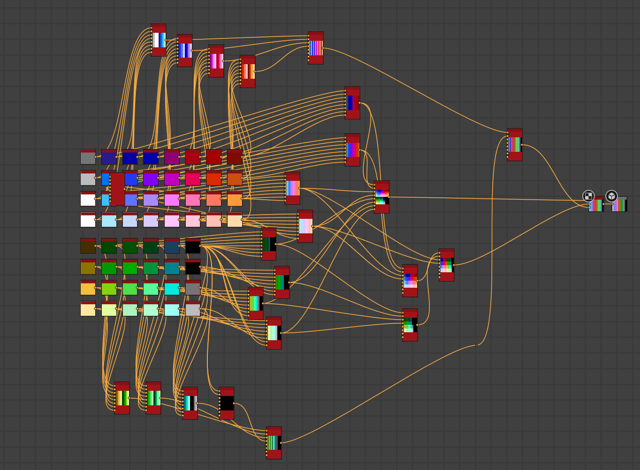Select the solid blue gradient node near the top center
Image resolution: width=640 pixels, height=470 pixels.
pos(352,102)
